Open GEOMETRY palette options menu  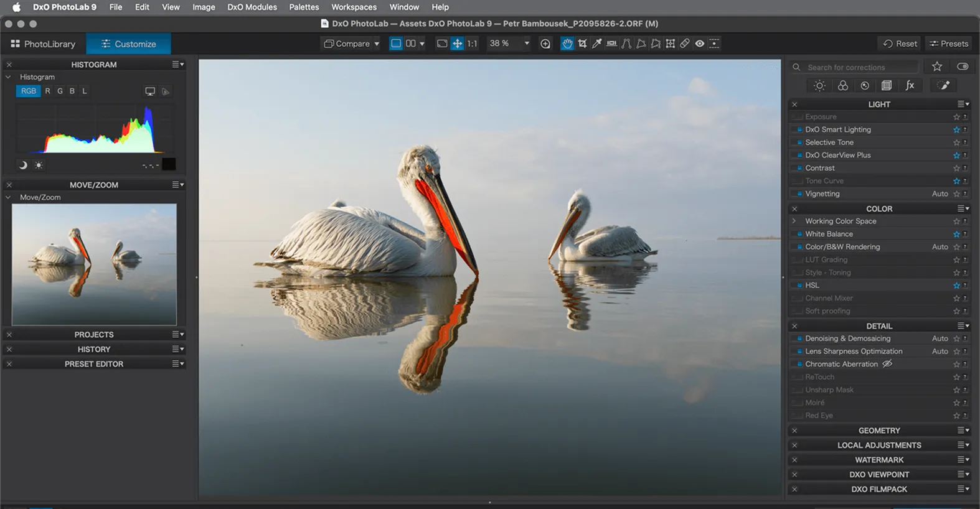963,431
